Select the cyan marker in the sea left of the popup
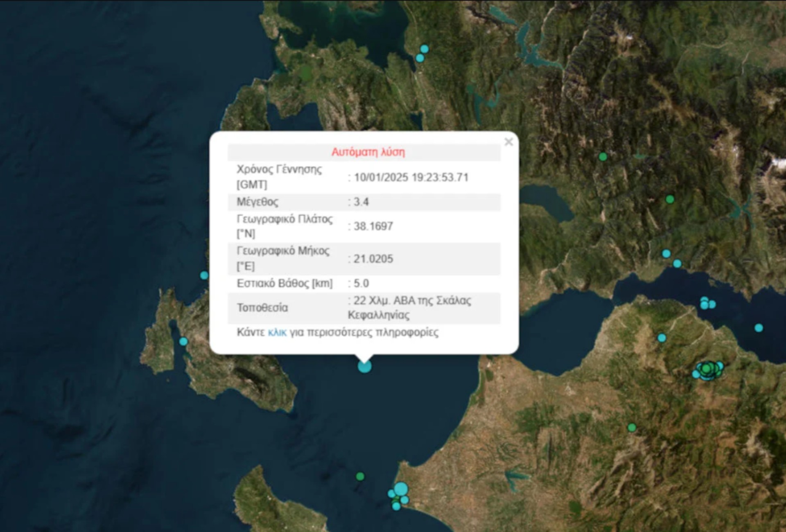 point(204,275)
